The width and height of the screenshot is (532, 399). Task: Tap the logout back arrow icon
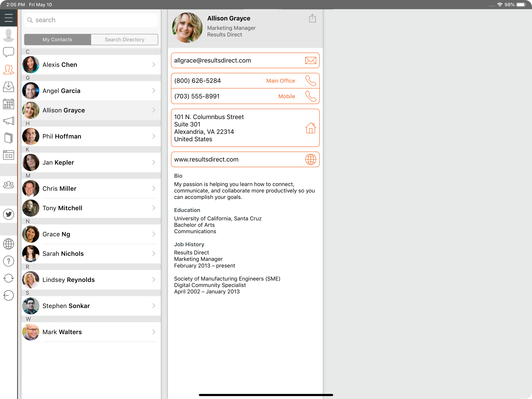8,296
